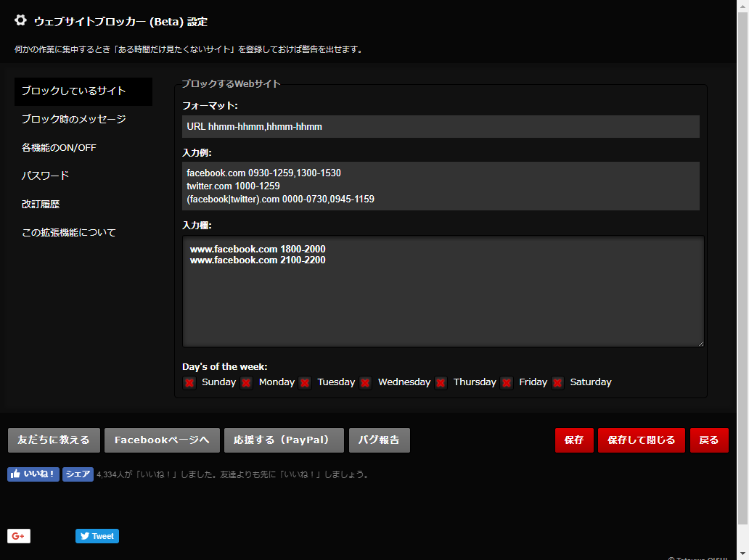Toggle the Monday checkbox
The width and height of the screenshot is (749, 560).
[x=247, y=383]
